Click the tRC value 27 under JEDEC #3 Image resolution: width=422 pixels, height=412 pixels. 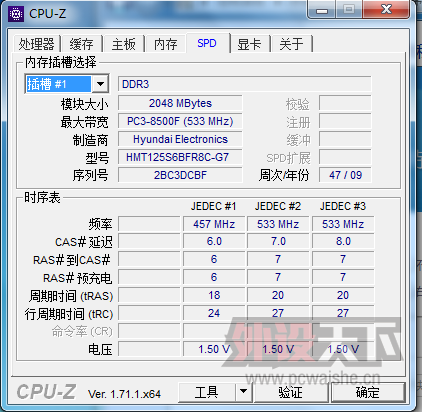343,313
